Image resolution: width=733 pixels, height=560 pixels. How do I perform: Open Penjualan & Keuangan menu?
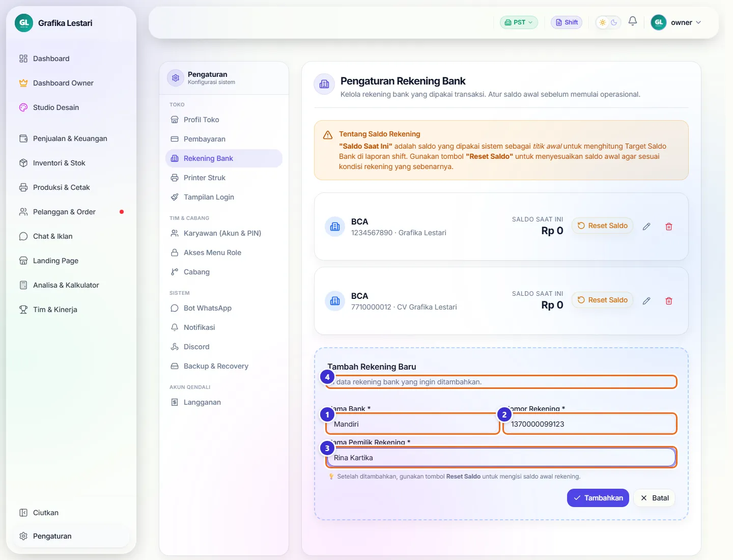point(71,138)
